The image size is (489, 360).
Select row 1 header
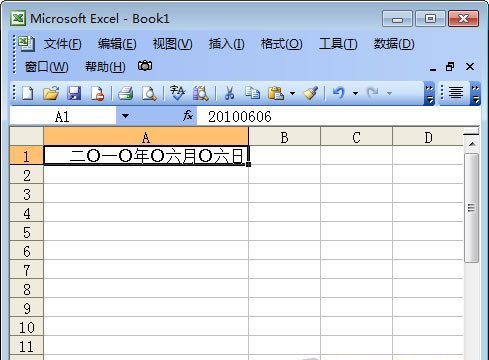point(27,155)
